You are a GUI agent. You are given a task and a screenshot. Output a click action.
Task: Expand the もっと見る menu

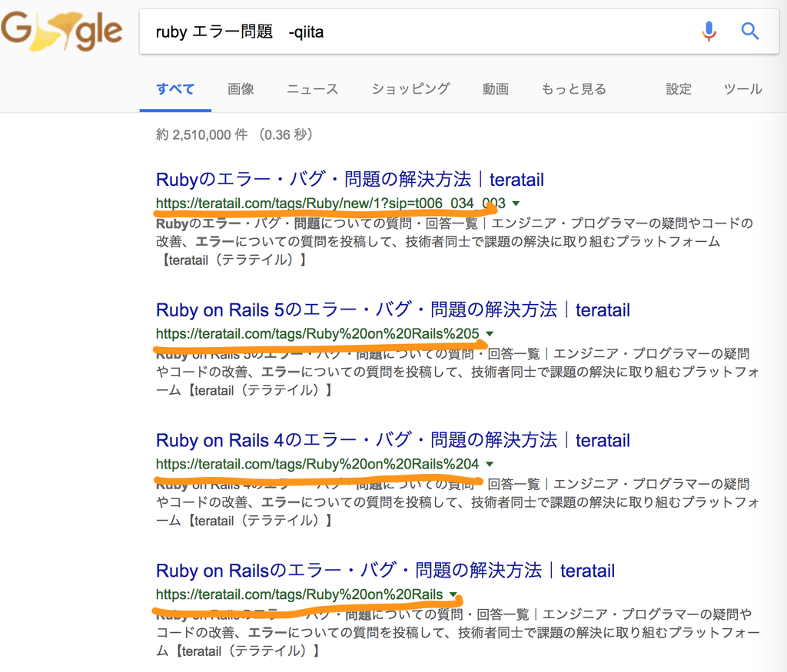573,89
